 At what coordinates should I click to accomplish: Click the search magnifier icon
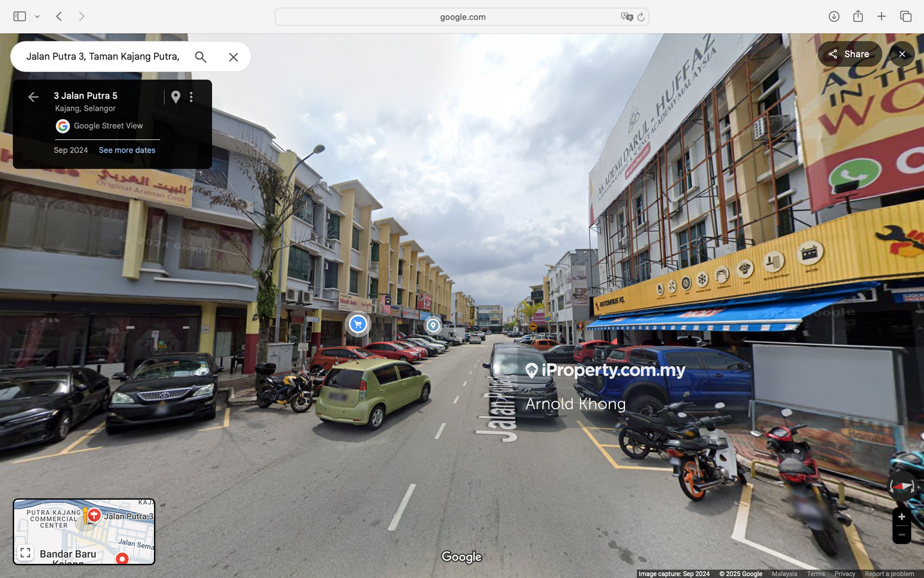pos(201,57)
